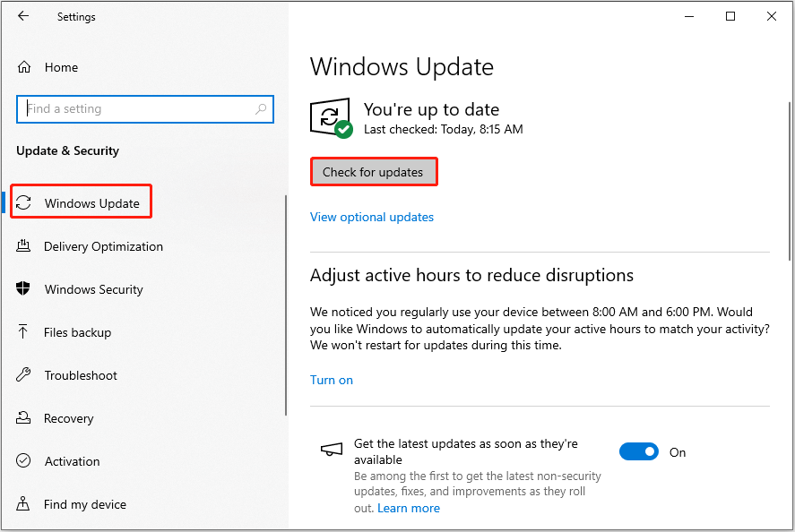This screenshot has height=532, width=795.
Task: Click the Home icon in sidebar
Action: [x=24, y=67]
